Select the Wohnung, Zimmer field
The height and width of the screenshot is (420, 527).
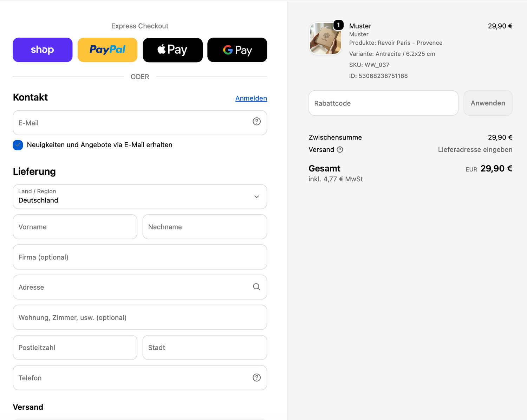coord(140,317)
